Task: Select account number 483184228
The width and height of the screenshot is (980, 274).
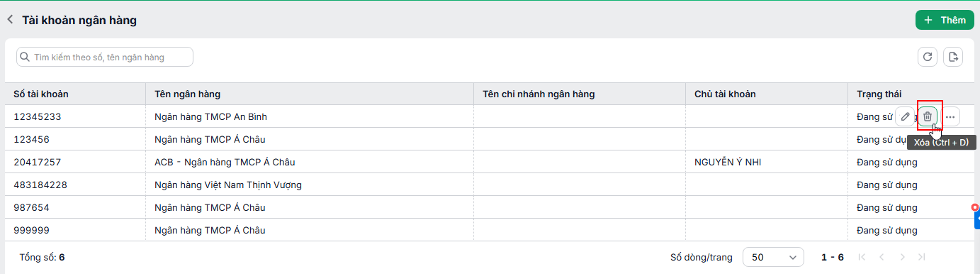Action: [40, 185]
